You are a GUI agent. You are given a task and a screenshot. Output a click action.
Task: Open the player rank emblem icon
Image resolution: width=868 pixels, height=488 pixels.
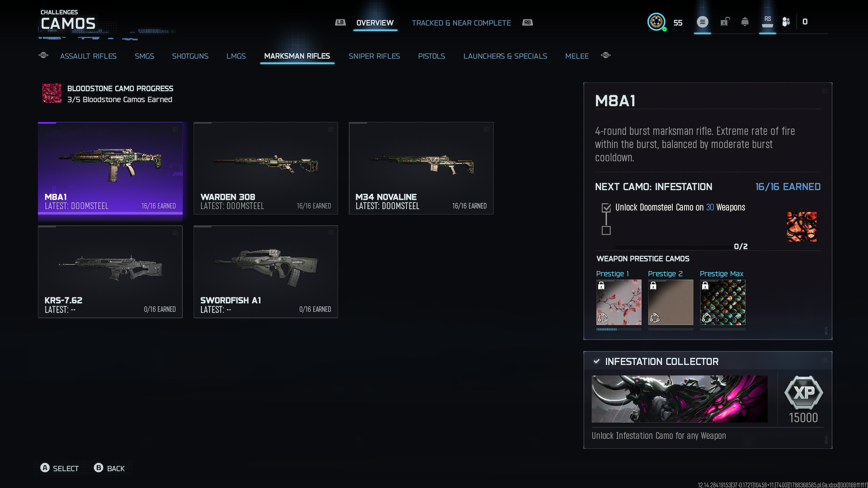click(656, 22)
